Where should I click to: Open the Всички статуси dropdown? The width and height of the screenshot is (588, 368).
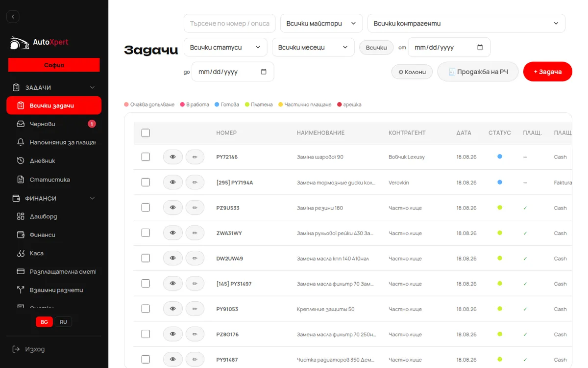click(225, 48)
